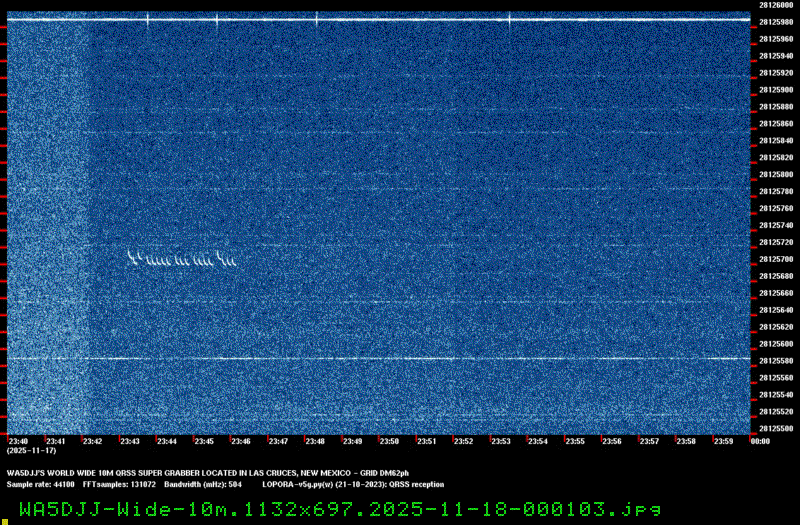Click the 28125900 frequency label
The width and height of the screenshot is (800, 525).
click(x=776, y=90)
